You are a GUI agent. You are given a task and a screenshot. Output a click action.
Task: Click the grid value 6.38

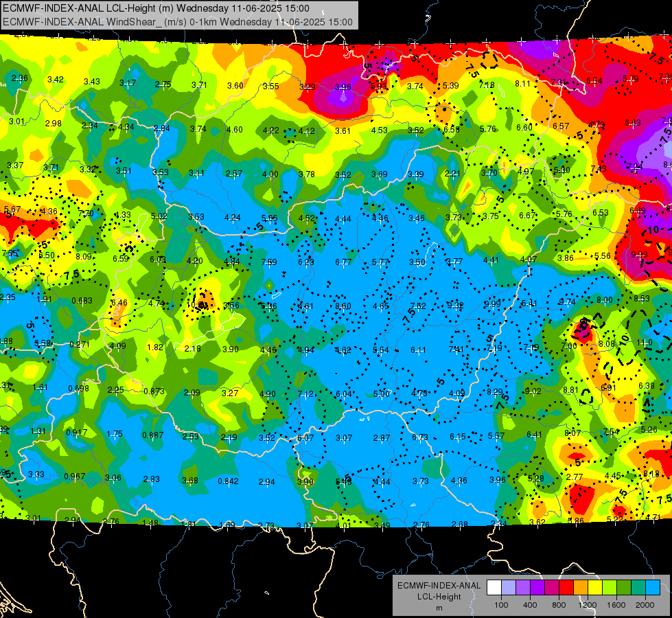tap(647, 385)
